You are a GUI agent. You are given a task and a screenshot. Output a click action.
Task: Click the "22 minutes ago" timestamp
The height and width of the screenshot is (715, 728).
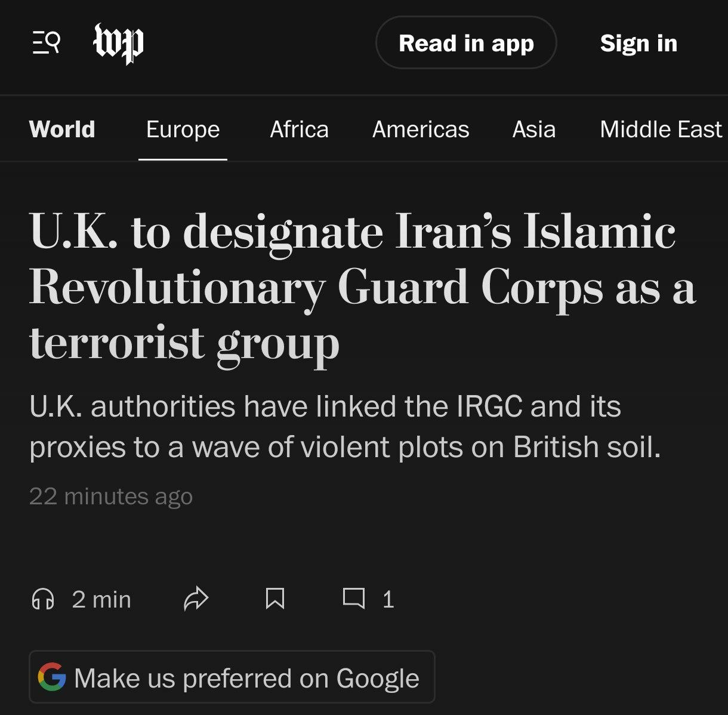(x=111, y=496)
